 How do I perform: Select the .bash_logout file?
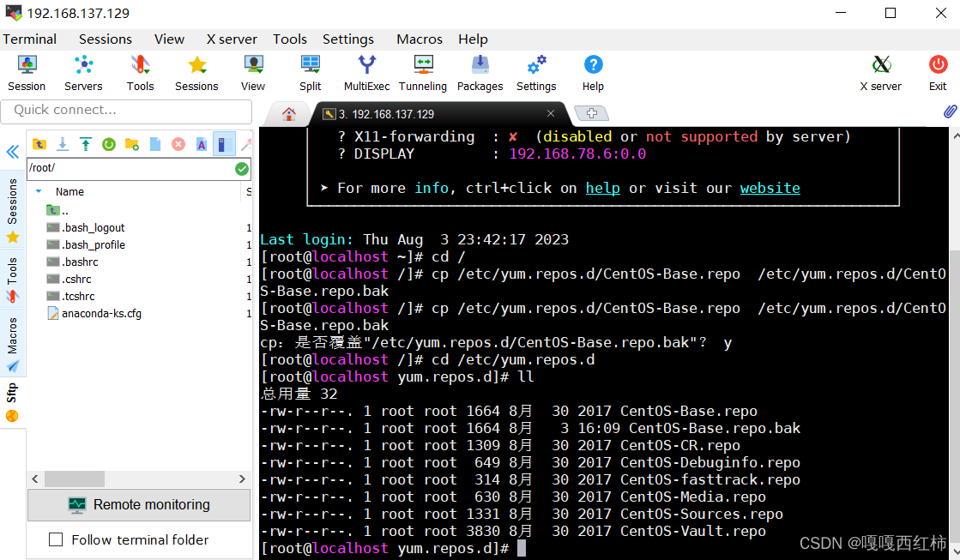point(86,227)
